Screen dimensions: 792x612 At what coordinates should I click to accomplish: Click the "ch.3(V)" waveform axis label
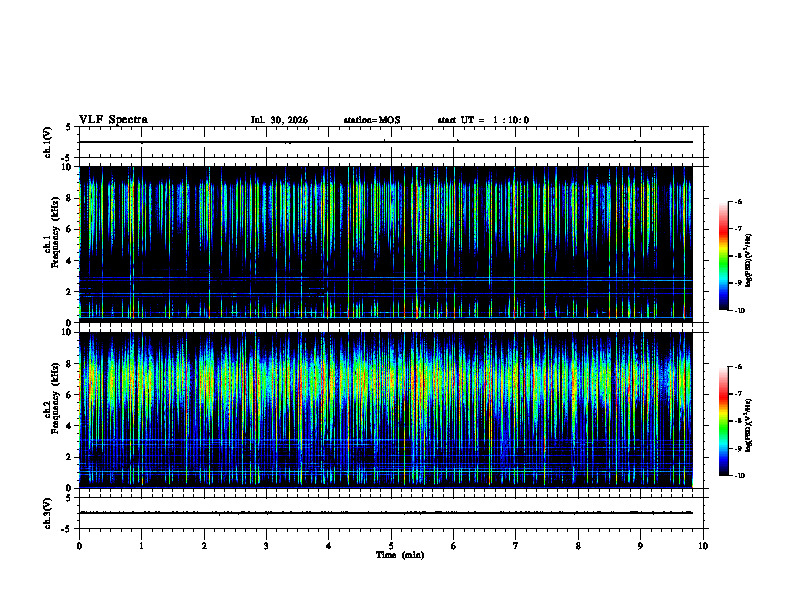point(47,513)
